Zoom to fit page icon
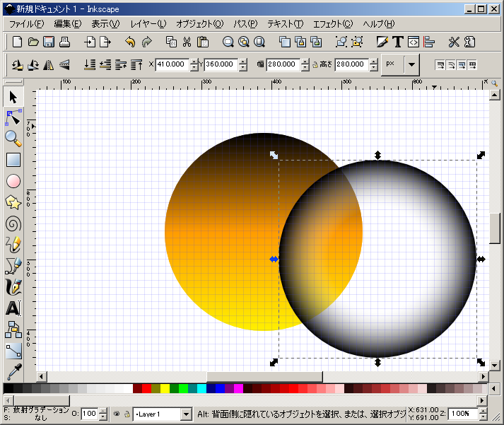 pos(259,42)
